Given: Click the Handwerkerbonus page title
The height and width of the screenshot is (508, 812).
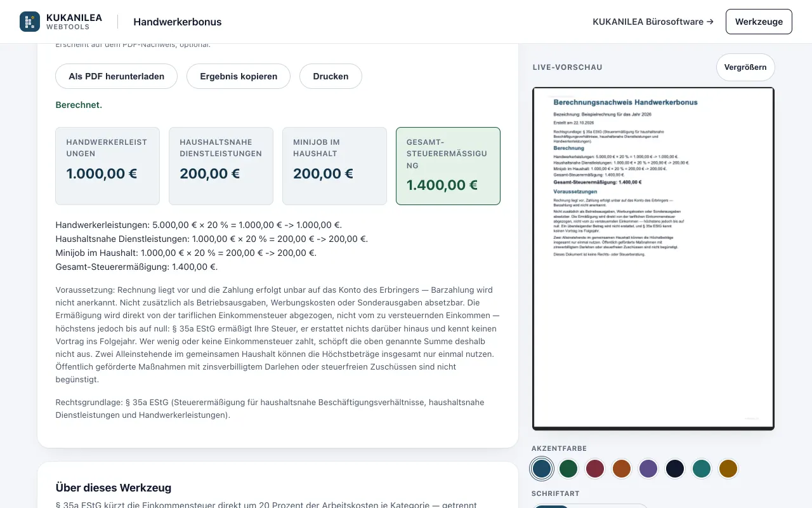Looking at the screenshot, I should pyautogui.click(x=178, y=22).
